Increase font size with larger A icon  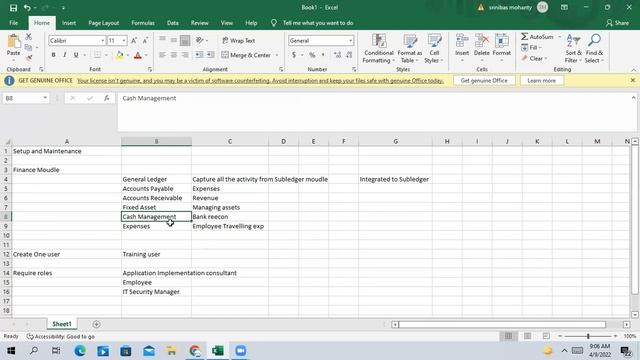134,40
